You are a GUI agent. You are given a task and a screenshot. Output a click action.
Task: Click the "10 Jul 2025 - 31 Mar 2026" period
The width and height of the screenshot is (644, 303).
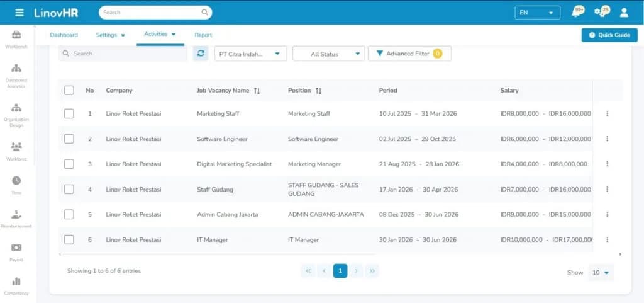click(x=418, y=113)
